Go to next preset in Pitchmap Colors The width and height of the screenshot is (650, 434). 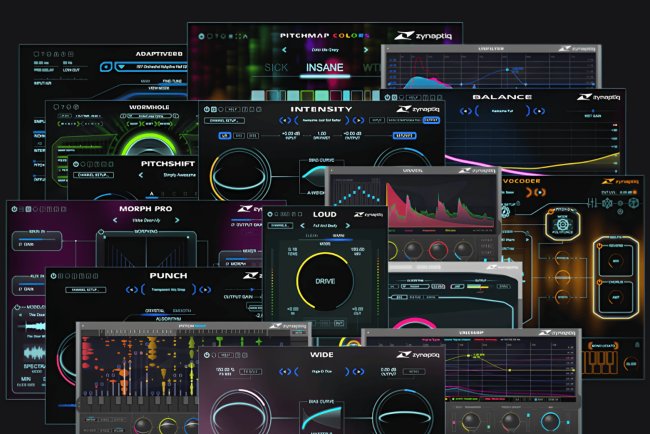pos(366,50)
